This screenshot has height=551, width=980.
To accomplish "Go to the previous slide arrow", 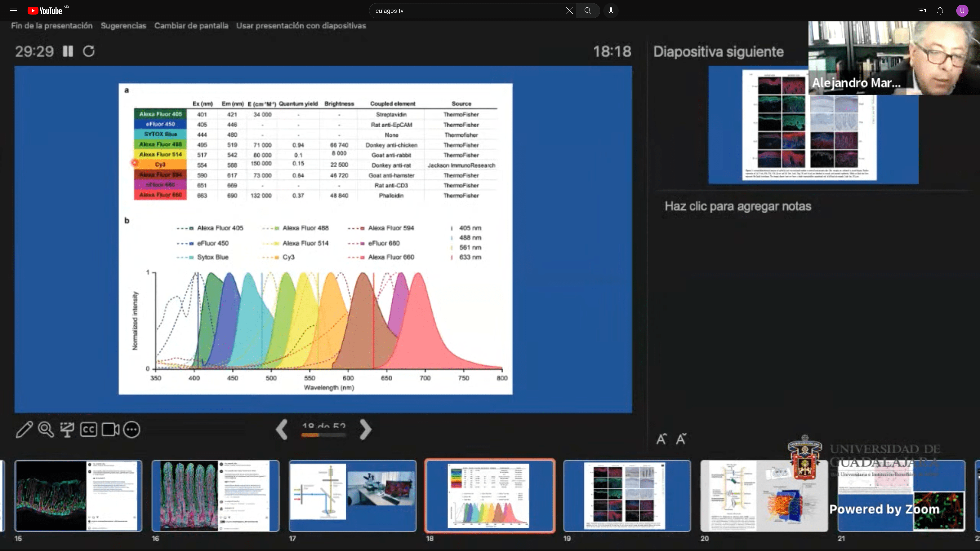I will (x=282, y=430).
